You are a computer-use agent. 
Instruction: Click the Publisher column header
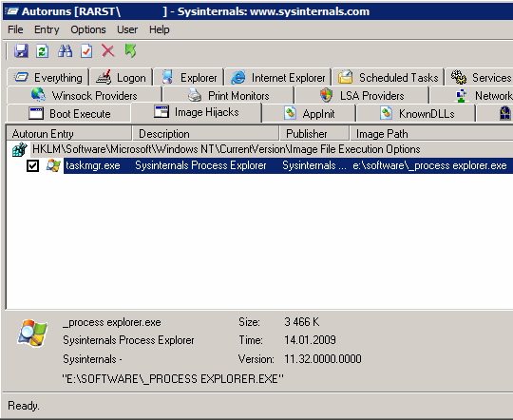click(x=314, y=134)
